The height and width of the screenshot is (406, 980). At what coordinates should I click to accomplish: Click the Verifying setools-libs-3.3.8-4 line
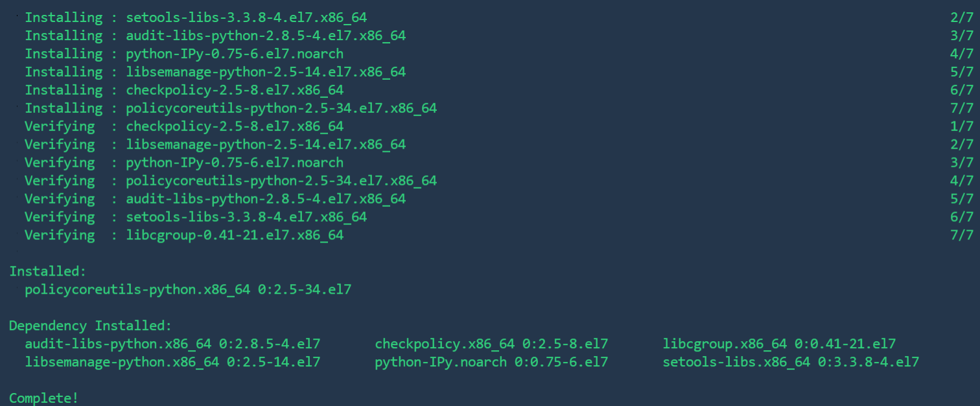click(498, 217)
